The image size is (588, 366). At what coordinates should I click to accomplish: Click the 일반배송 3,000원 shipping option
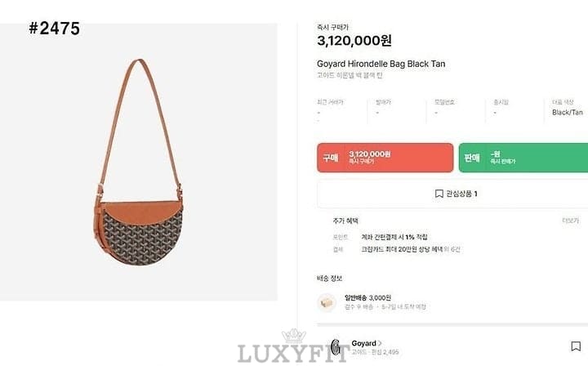click(x=367, y=297)
